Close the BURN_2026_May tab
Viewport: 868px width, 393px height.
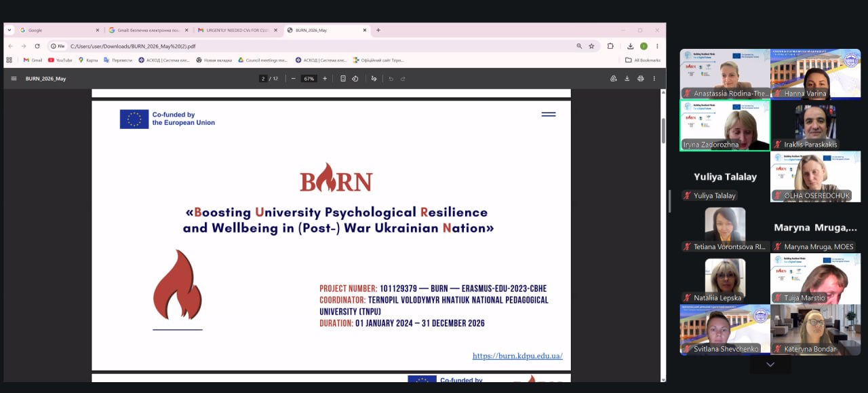coord(364,30)
